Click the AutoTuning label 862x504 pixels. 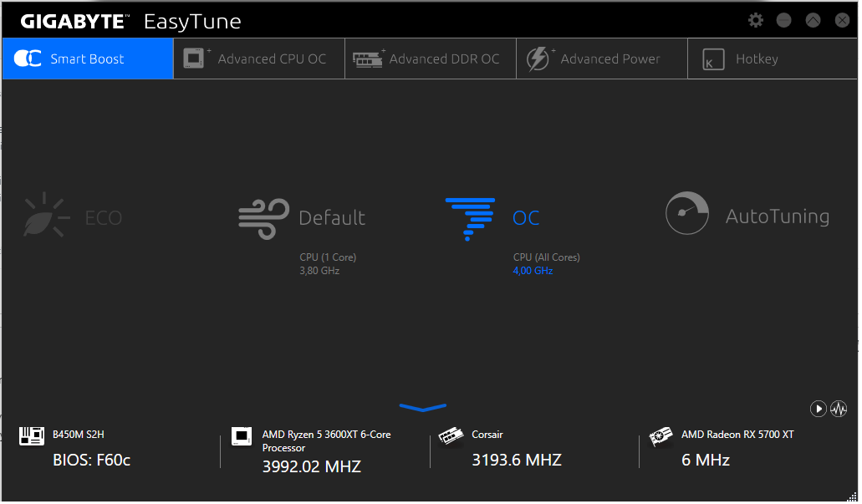click(x=778, y=216)
